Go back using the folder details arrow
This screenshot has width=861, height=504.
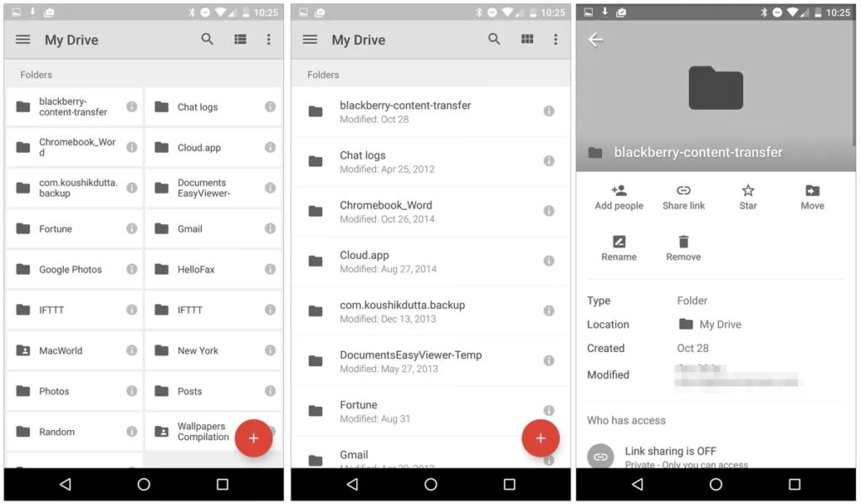point(595,39)
